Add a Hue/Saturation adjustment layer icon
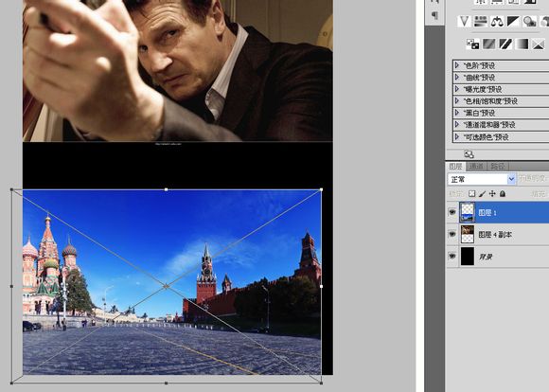Image resolution: width=549 pixels, height=392 pixels. point(481,22)
